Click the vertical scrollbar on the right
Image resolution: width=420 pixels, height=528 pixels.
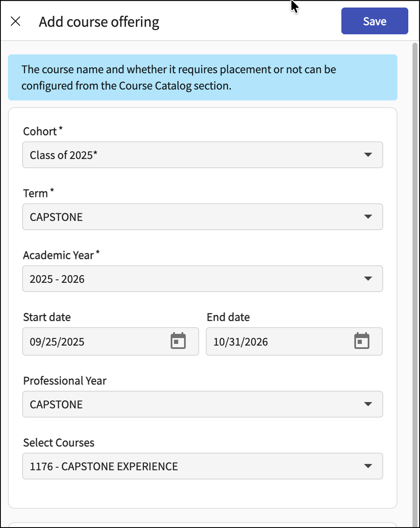coord(415,251)
